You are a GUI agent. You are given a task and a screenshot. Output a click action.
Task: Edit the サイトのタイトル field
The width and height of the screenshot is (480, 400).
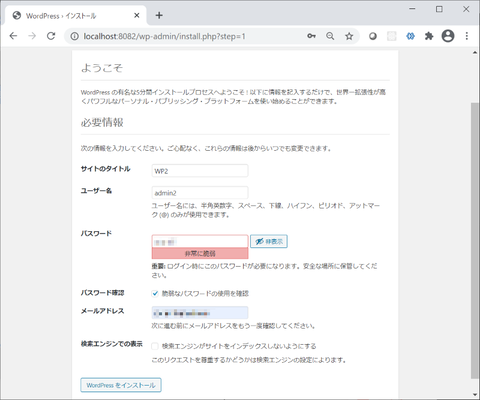200,171
